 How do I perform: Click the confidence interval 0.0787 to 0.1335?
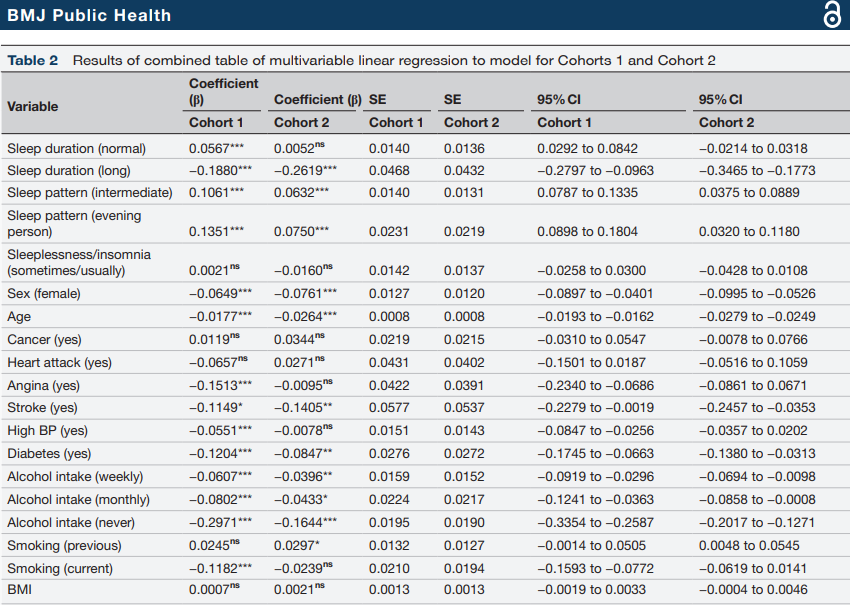tap(586, 192)
